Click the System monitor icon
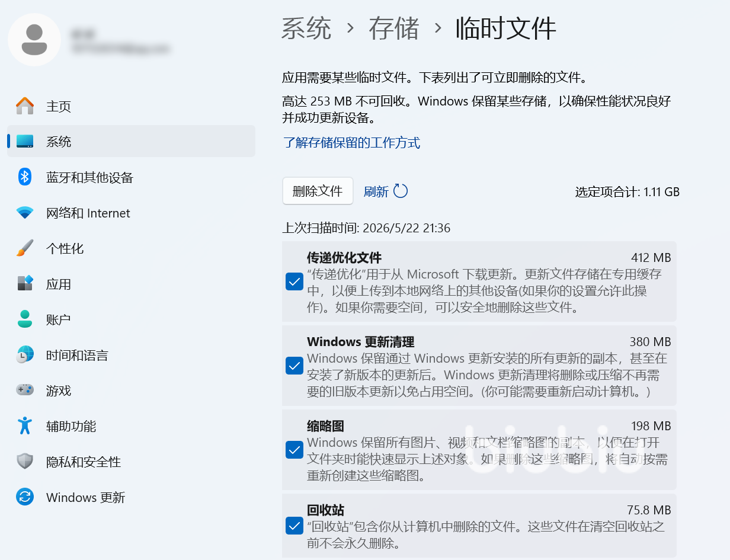730x560 pixels. (x=25, y=142)
